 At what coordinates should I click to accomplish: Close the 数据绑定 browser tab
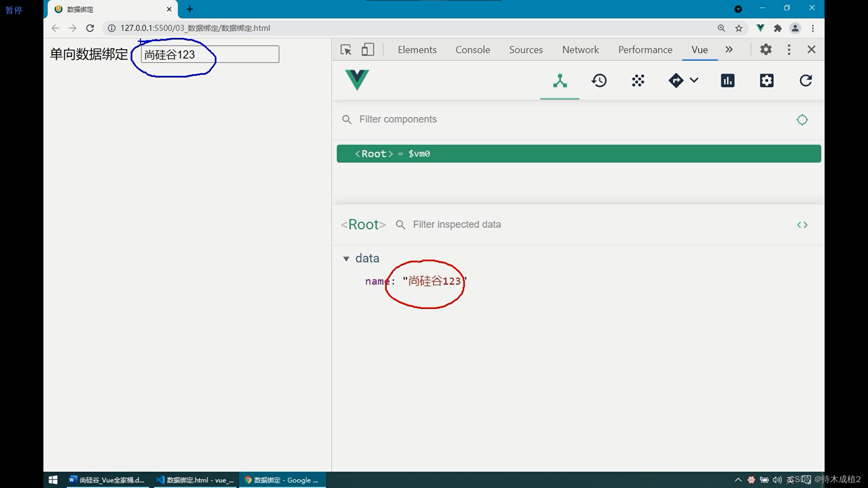(169, 9)
